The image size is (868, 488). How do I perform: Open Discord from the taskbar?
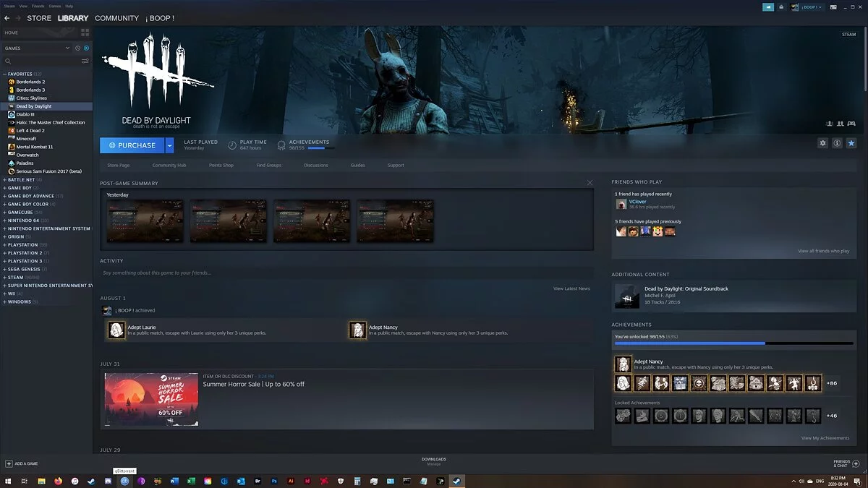(109, 481)
